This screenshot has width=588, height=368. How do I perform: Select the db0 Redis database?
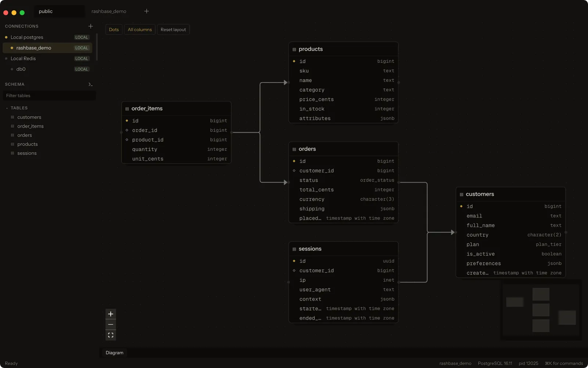pos(47,69)
